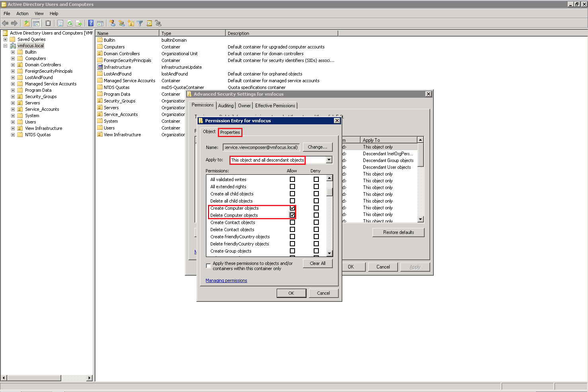The image size is (588, 392).
Task: Click the Name field showing service.viewcomposer
Action: [261, 147]
